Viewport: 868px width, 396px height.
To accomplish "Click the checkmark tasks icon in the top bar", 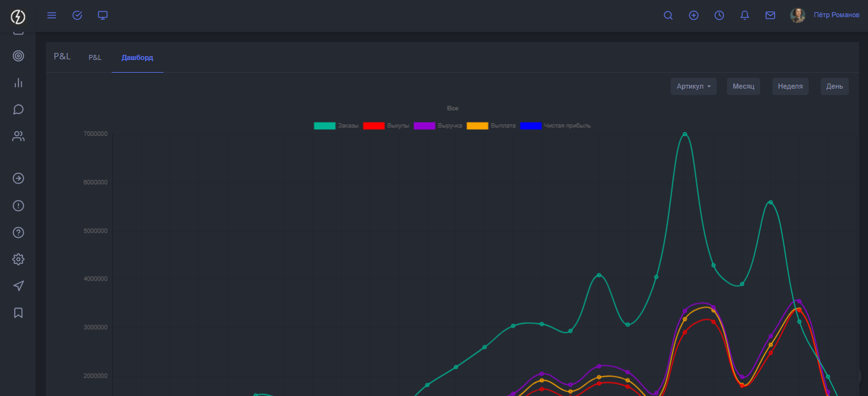I will tap(77, 15).
